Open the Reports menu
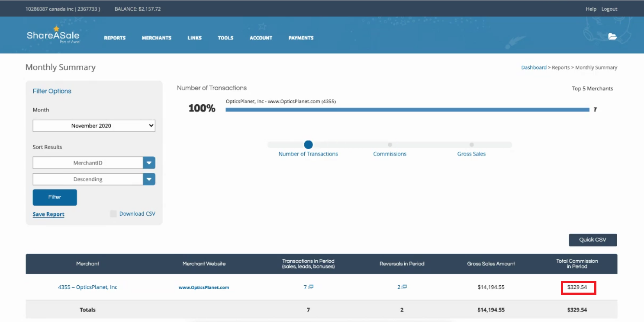The height and width of the screenshot is (322, 644). pyautogui.click(x=115, y=38)
